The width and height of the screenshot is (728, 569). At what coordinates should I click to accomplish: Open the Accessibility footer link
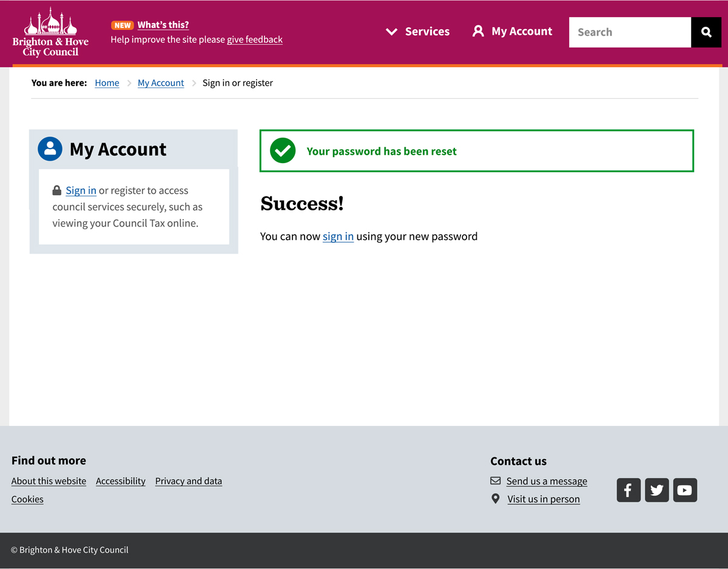tap(121, 481)
